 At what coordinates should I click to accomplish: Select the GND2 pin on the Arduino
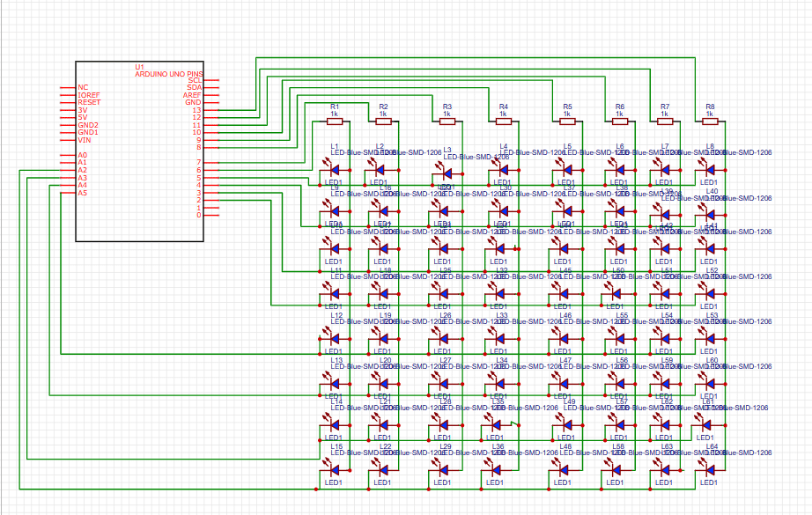pos(86,125)
